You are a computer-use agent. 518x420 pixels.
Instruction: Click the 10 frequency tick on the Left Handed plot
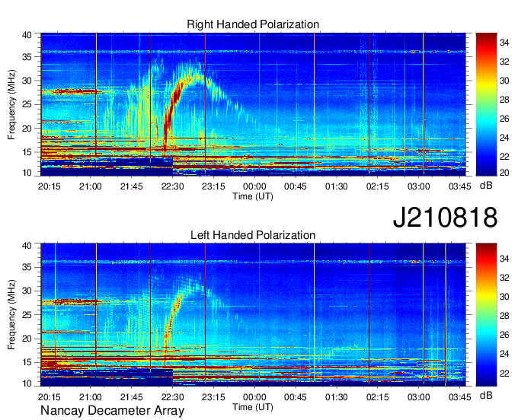(x=27, y=383)
